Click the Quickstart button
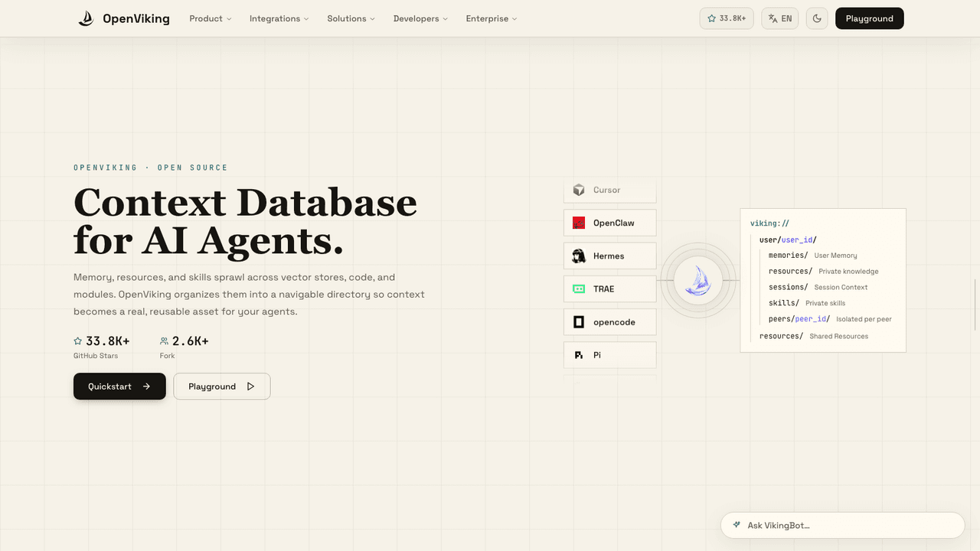The width and height of the screenshot is (980, 551). 119,386
